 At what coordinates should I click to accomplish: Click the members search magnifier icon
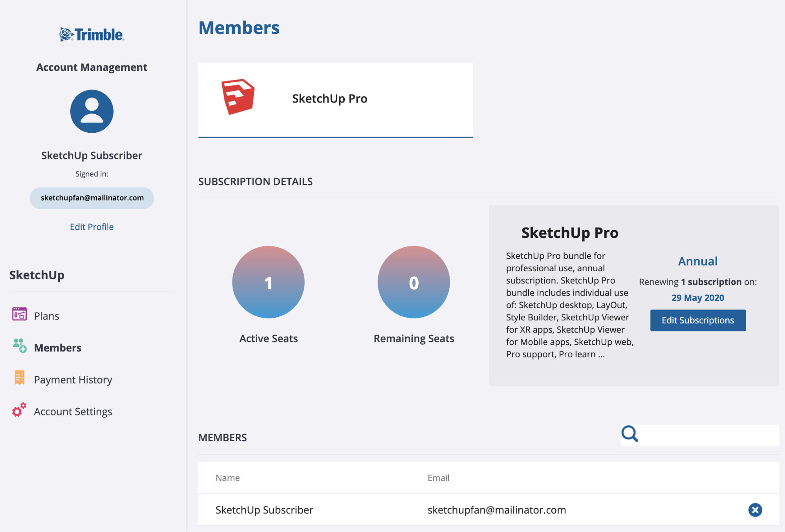pyautogui.click(x=629, y=434)
